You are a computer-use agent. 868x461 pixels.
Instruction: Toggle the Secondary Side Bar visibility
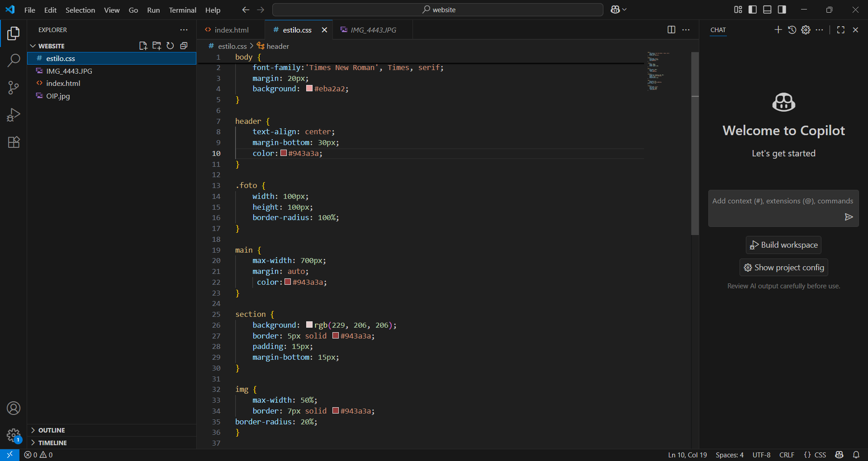[782, 9]
